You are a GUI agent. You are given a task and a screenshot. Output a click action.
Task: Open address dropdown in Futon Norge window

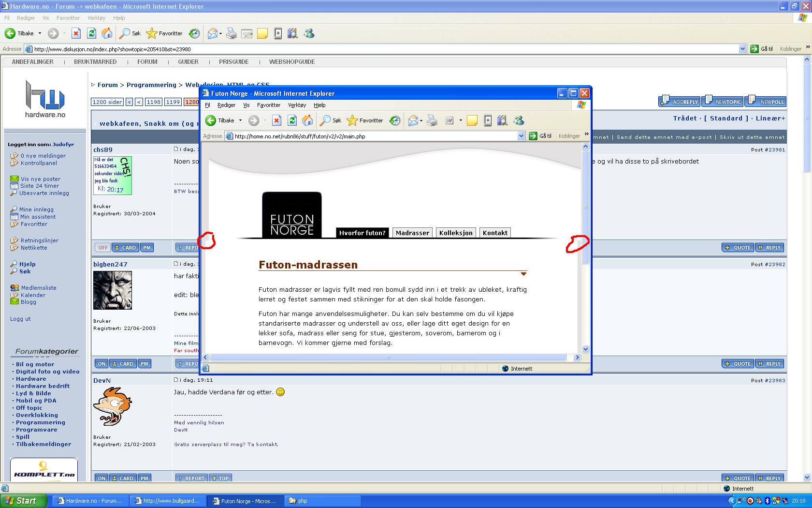(521, 136)
